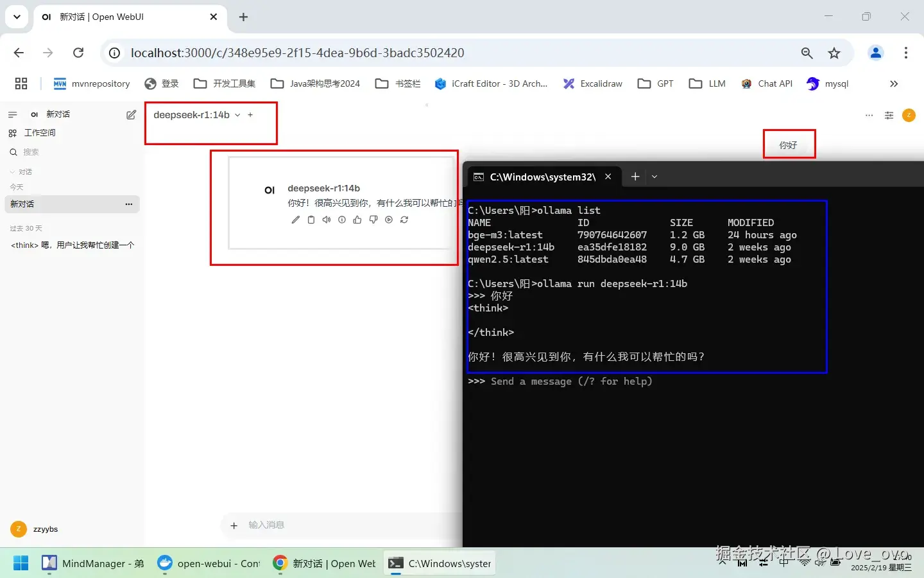
Task: Open the iCraft Editor bookmark
Action: point(491,83)
